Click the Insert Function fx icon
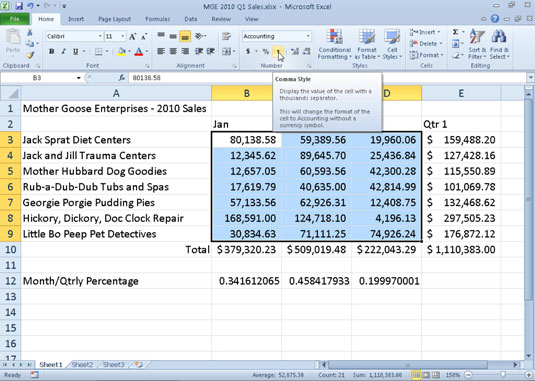535x381 pixels. coord(122,78)
